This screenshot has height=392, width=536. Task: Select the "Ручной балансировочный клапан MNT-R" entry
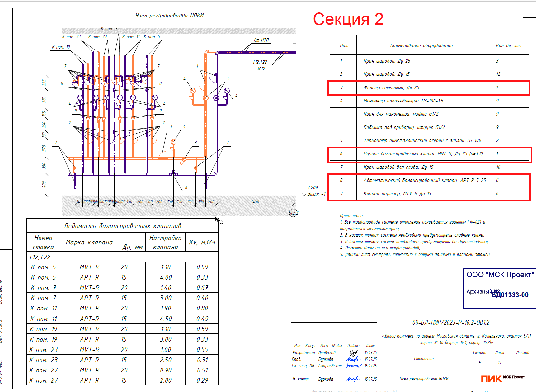(x=423, y=154)
